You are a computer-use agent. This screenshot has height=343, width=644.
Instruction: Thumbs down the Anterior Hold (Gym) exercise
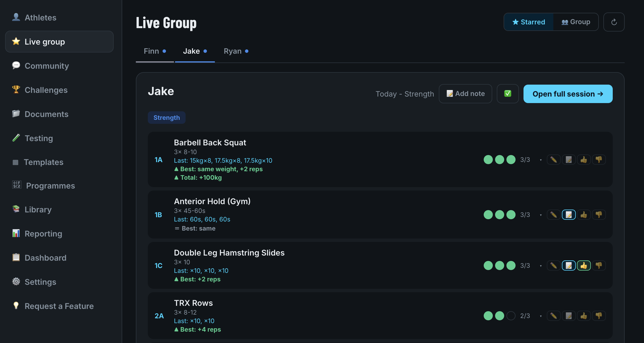click(x=599, y=215)
